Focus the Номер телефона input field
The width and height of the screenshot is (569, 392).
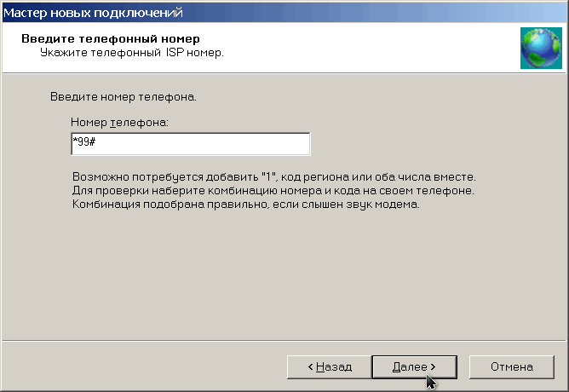click(x=191, y=144)
